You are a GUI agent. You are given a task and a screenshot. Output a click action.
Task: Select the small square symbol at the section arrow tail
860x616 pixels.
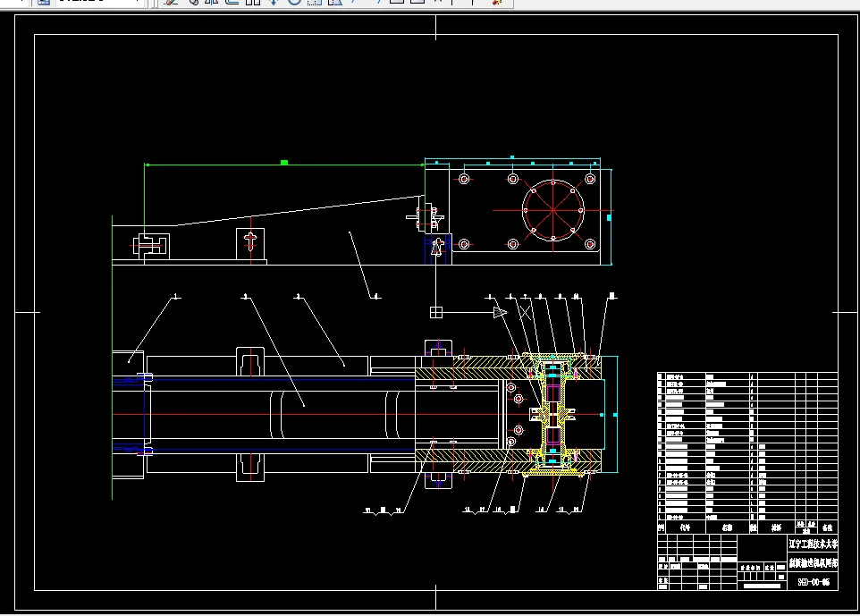click(436, 313)
